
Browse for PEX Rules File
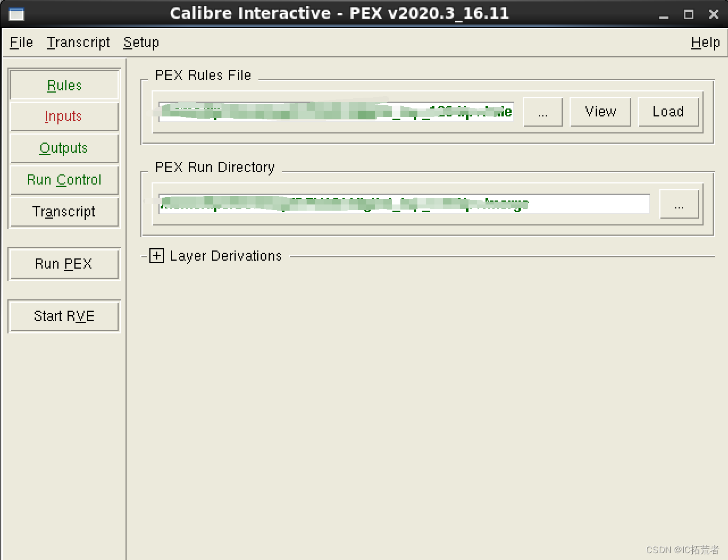(543, 112)
